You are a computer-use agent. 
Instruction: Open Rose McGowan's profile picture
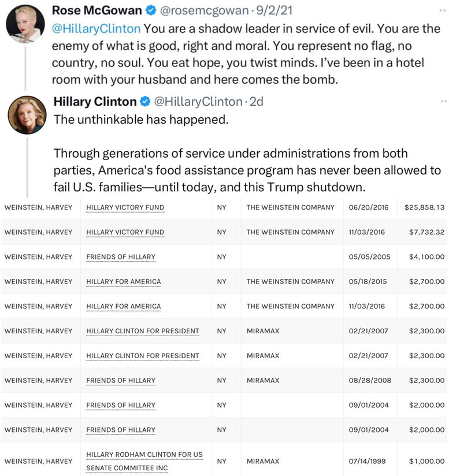click(x=25, y=24)
